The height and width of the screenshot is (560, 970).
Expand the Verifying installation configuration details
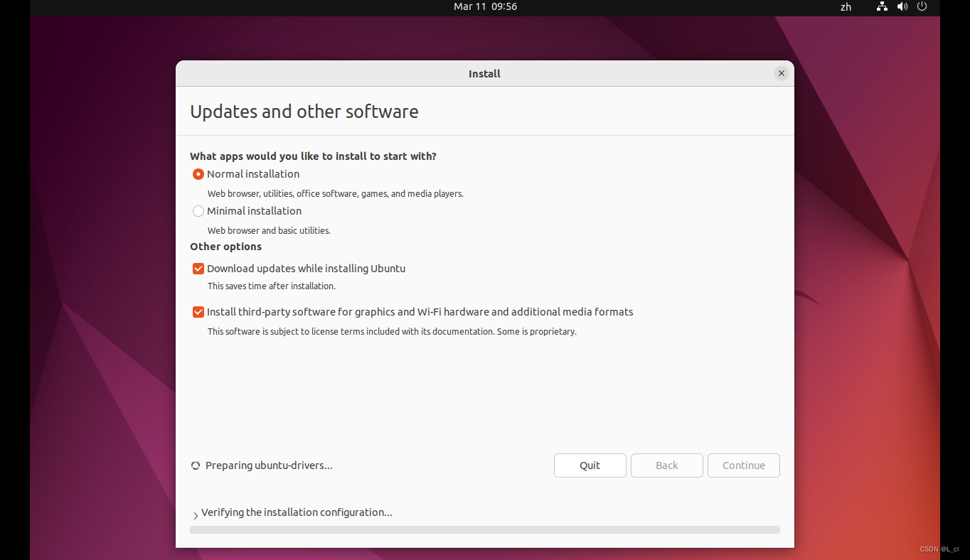196,515
